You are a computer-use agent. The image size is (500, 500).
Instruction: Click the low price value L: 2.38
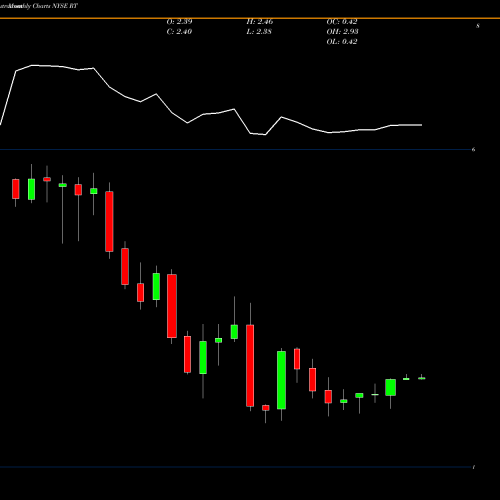coord(259,32)
